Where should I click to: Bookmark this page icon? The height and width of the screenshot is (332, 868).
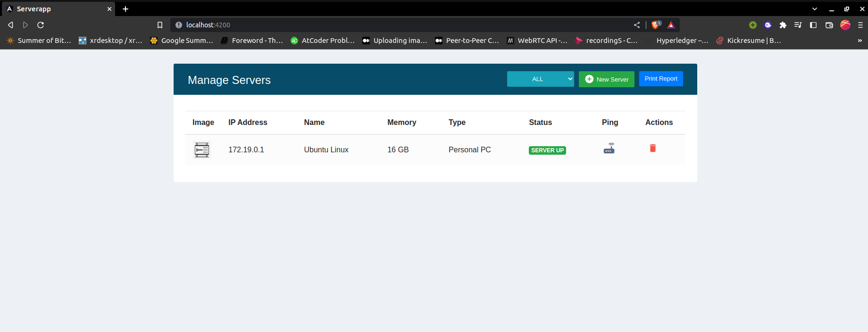tap(160, 25)
